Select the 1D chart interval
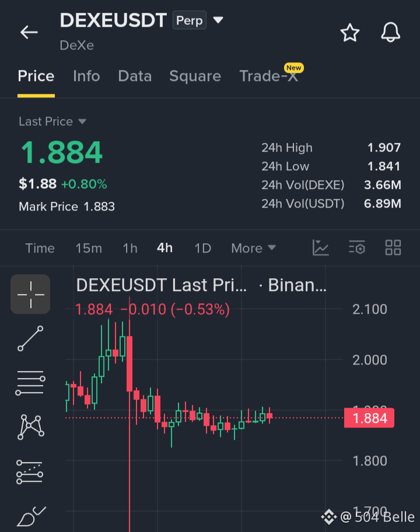 (203, 248)
